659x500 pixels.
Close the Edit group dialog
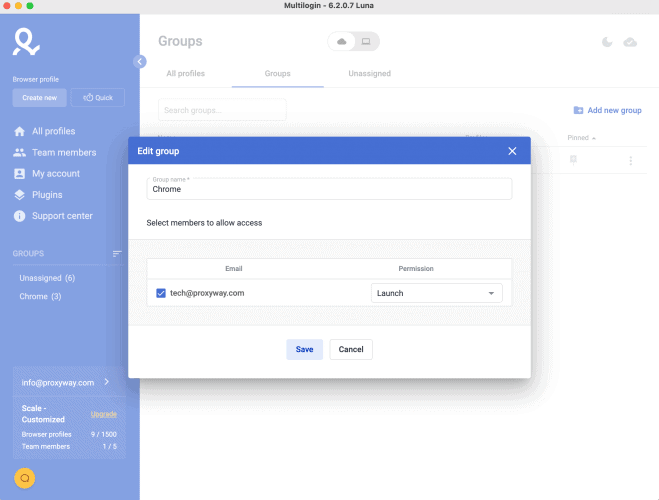coord(512,151)
